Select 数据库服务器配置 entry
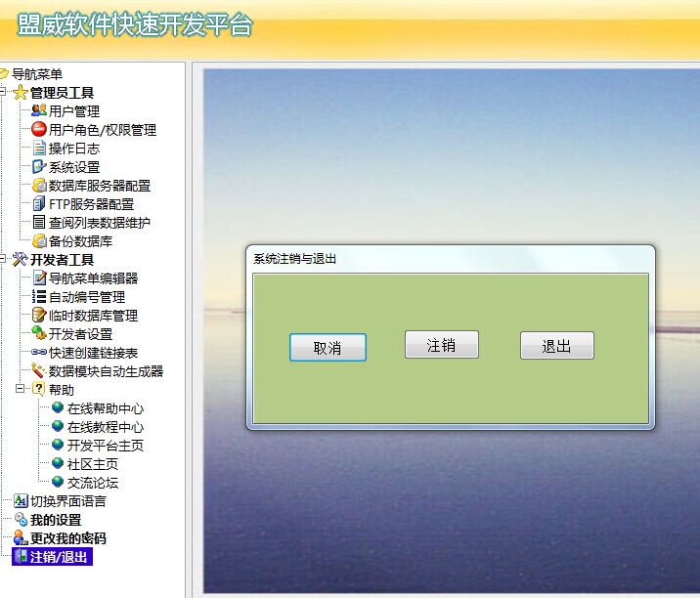 [x=100, y=186]
